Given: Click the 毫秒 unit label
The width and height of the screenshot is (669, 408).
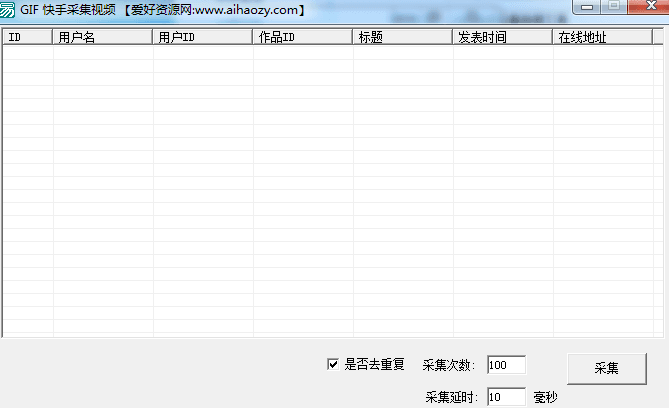Looking at the screenshot, I should pyautogui.click(x=545, y=397).
